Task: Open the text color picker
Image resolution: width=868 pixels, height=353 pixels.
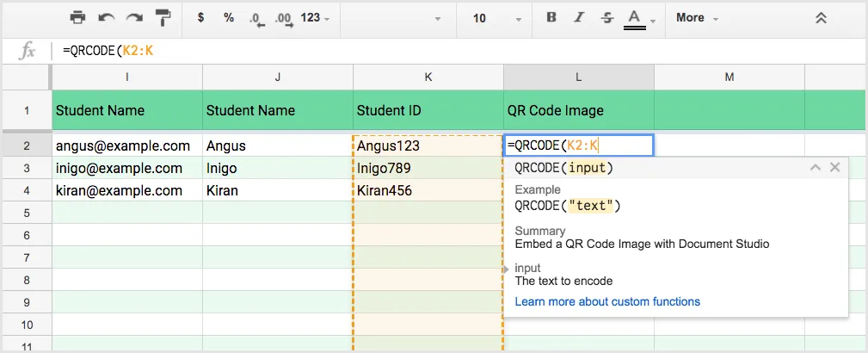Action: (x=635, y=18)
